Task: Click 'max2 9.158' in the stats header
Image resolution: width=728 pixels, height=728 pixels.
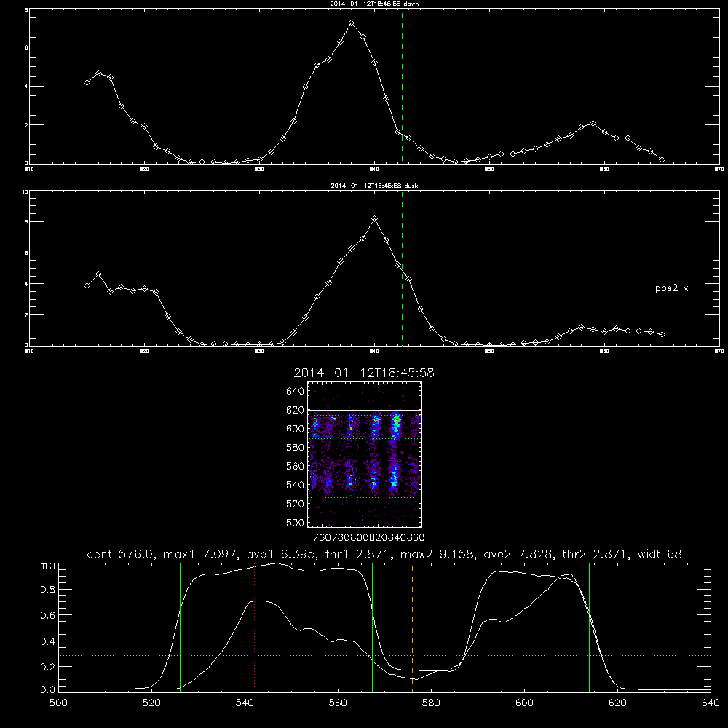Action: pos(436,554)
